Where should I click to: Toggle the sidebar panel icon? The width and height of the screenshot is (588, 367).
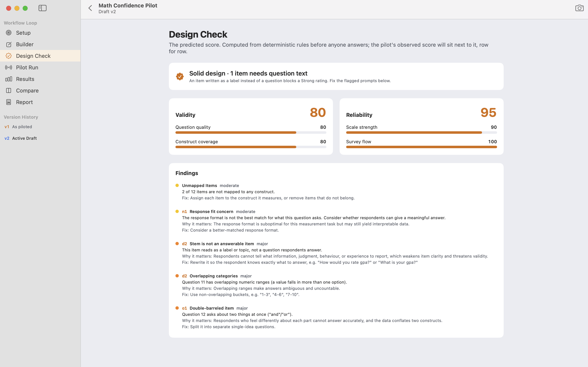(42, 8)
